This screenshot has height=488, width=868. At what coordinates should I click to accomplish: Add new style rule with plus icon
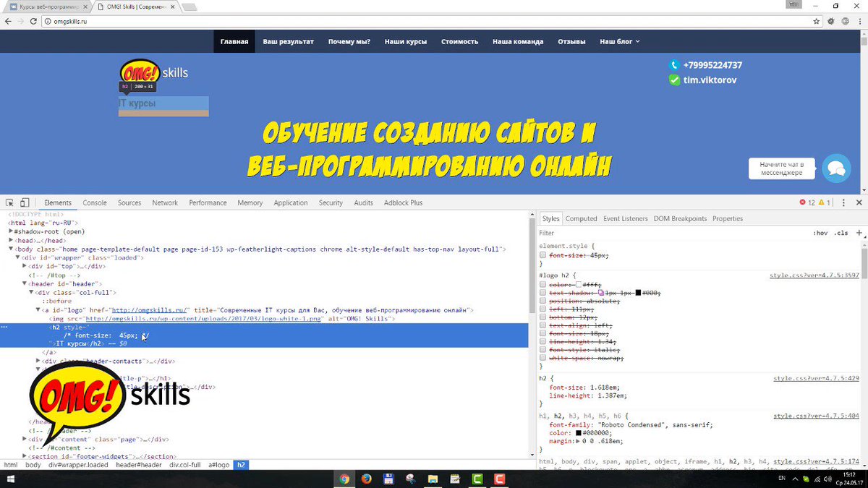click(x=859, y=233)
